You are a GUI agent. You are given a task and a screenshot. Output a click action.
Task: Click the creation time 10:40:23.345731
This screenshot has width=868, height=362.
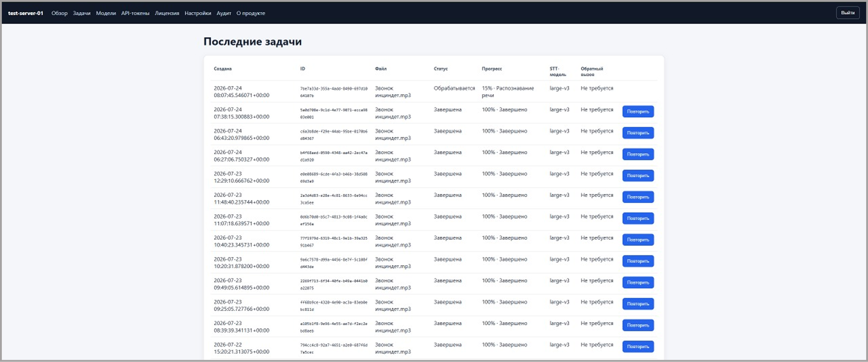242,245
